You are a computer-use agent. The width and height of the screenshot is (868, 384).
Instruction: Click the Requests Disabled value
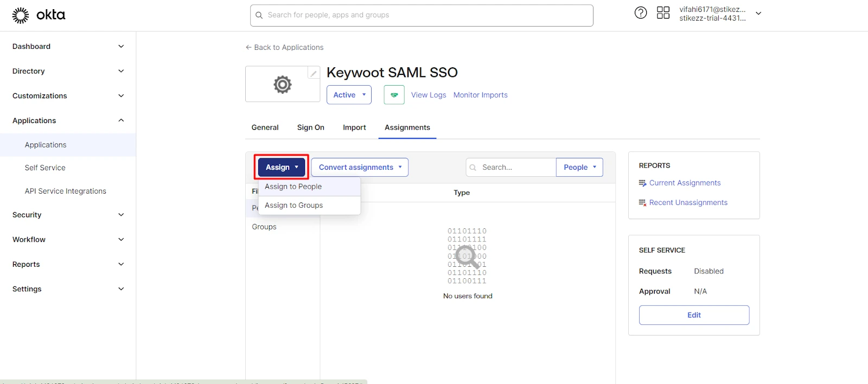pyautogui.click(x=709, y=271)
